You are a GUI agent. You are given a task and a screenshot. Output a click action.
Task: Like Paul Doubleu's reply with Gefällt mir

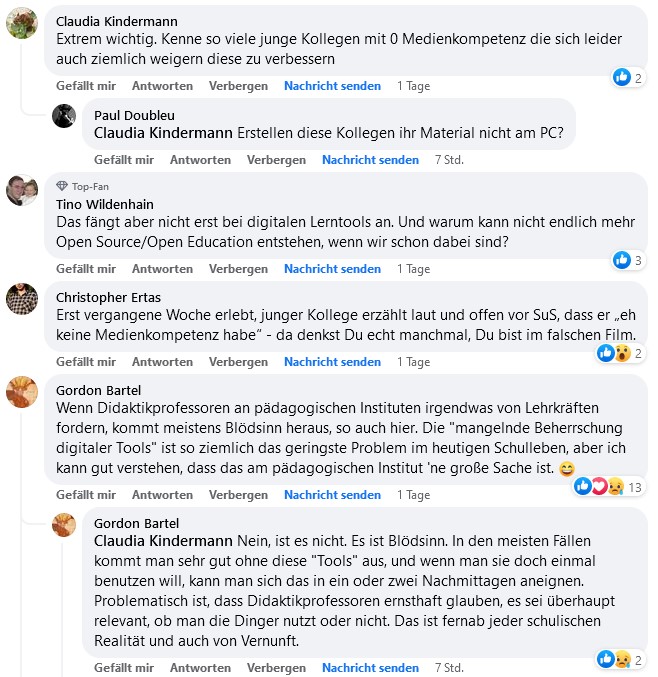124,160
